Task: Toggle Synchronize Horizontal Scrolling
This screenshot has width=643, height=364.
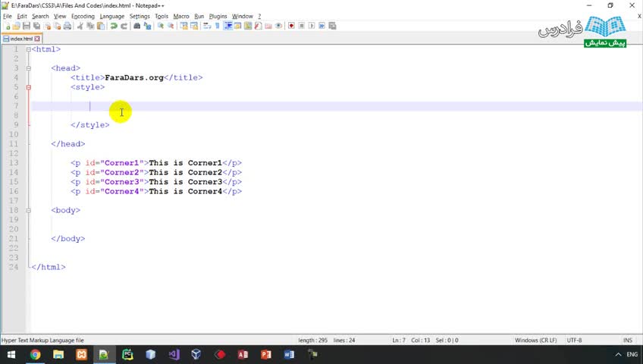Action: click(194, 26)
